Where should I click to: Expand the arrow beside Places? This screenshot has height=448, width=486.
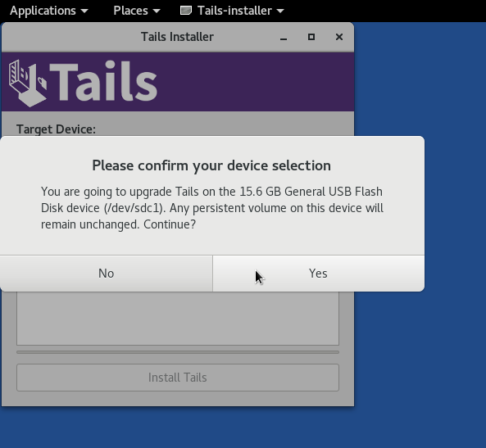(157, 11)
